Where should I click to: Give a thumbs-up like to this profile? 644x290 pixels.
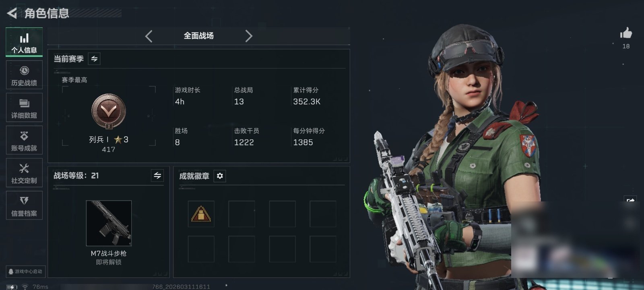coord(626,33)
